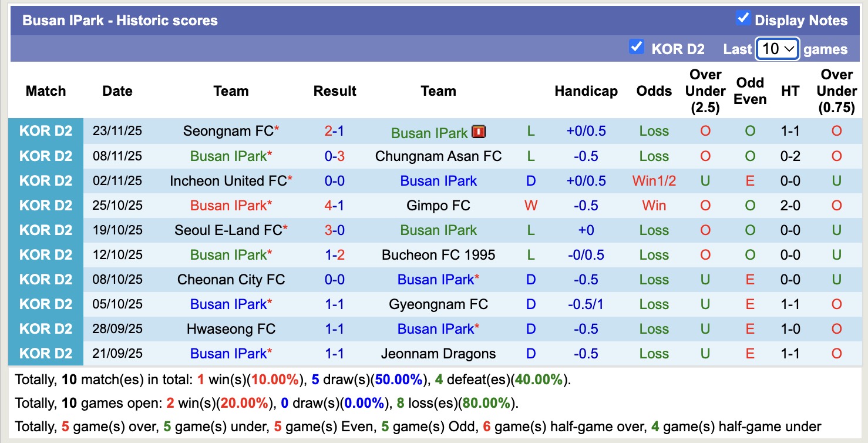Image resolution: width=868 pixels, height=443 pixels.
Task: Select the Handicap column header
Action: 586,91
